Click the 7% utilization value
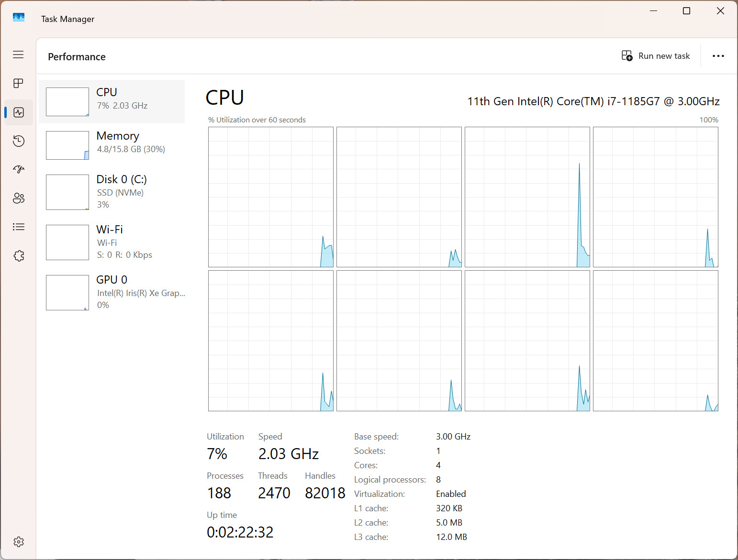Viewport: 738px width, 560px height. tap(217, 454)
